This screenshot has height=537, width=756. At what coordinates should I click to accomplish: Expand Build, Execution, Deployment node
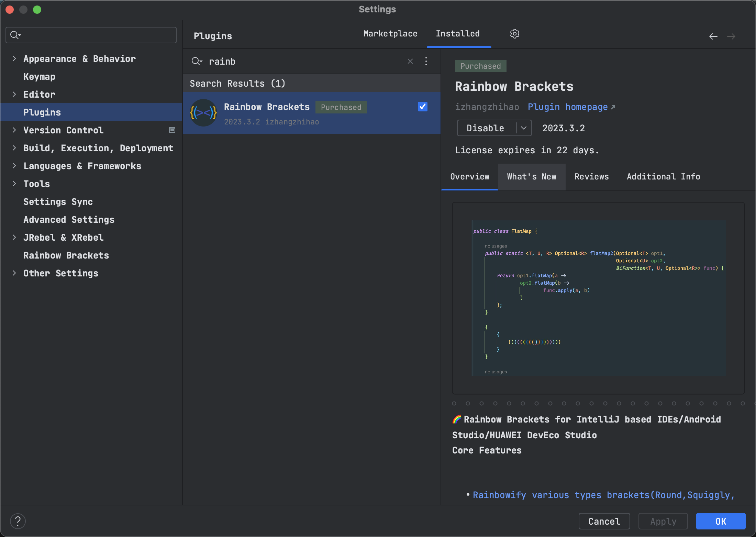click(x=14, y=148)
